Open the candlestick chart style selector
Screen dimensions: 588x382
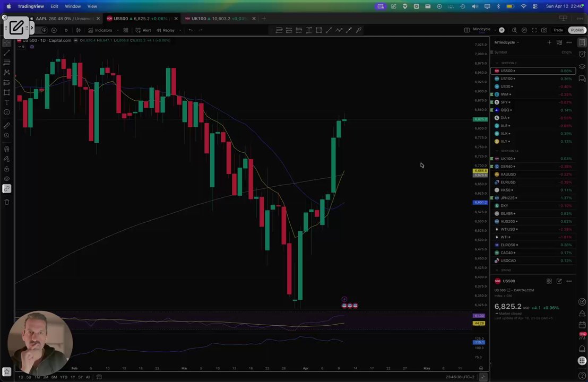(79, 30)
